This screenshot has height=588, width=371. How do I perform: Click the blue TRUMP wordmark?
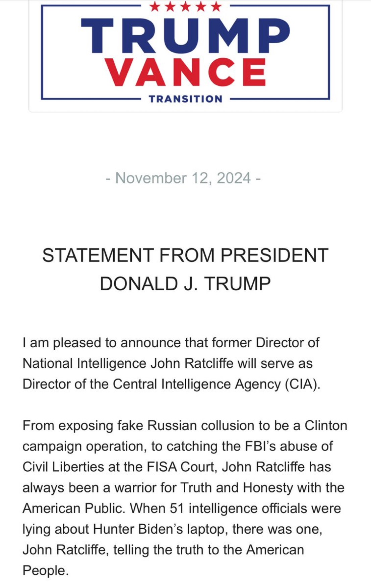pos(185,35)
